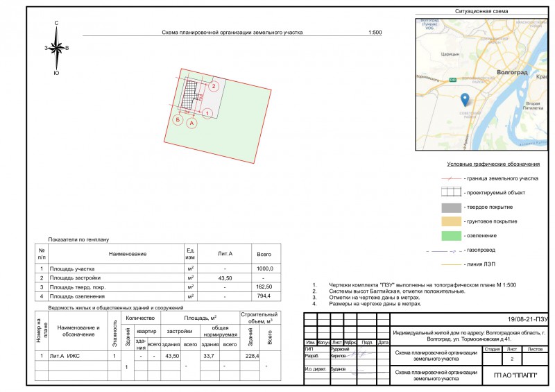The image size is (555, 392).
Task: Click the organization name ГП АО "ППАПП"
Action: tap(515, 375)
